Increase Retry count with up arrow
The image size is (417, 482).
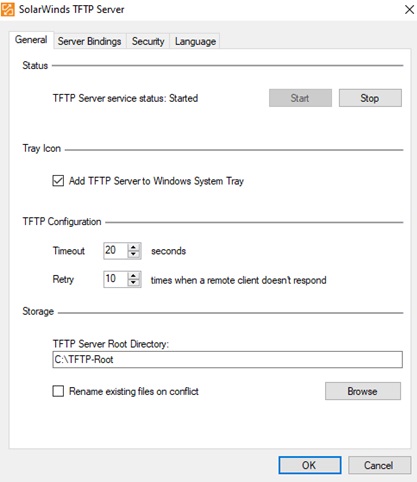click(134, 276)
